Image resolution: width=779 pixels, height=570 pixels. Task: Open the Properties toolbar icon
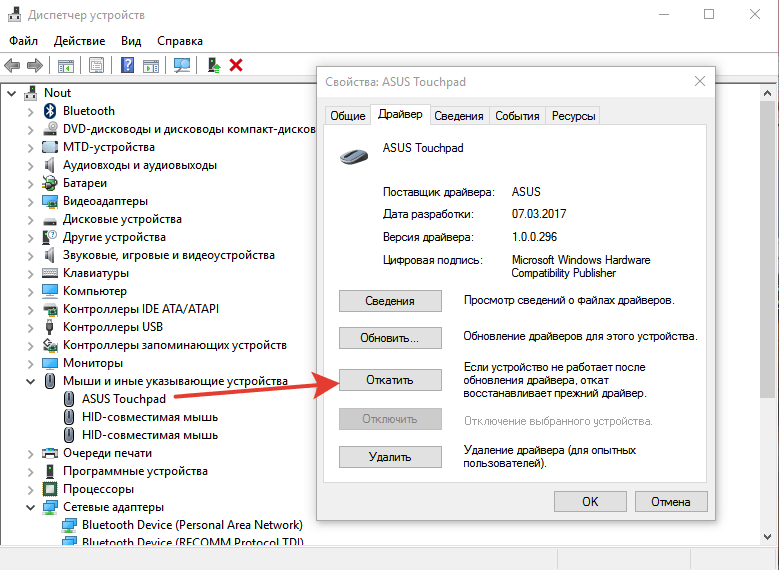click(x=96, y=65)
